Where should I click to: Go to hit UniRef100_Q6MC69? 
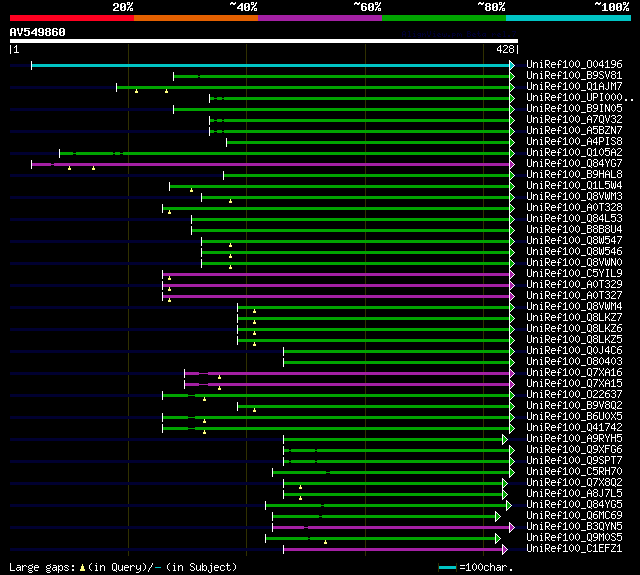tap(574, 516)
